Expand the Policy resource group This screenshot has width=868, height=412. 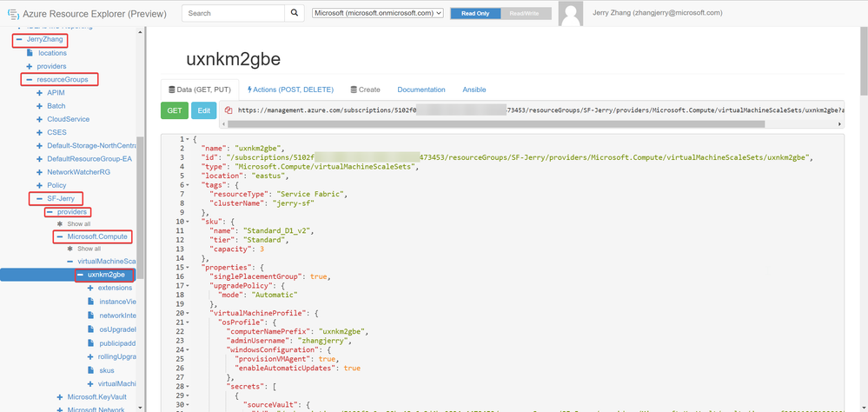(x=39, y=185)
